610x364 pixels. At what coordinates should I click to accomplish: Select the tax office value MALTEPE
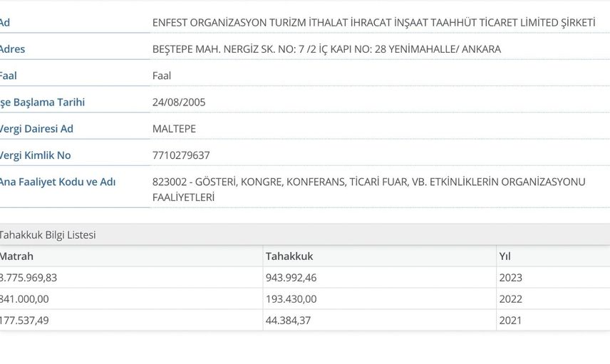point(175,129)
